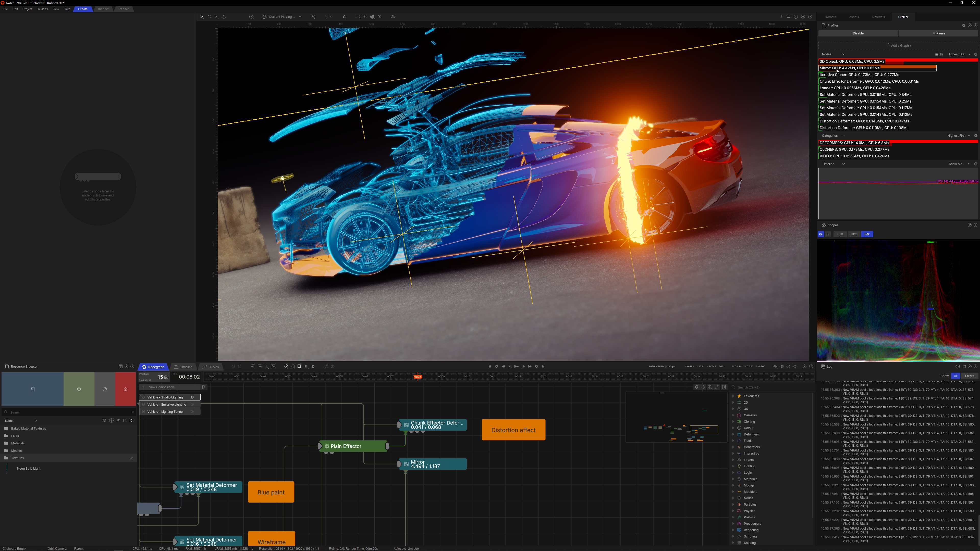Select the translate axis tool in viewport toolbar

(x=202, y=17)
